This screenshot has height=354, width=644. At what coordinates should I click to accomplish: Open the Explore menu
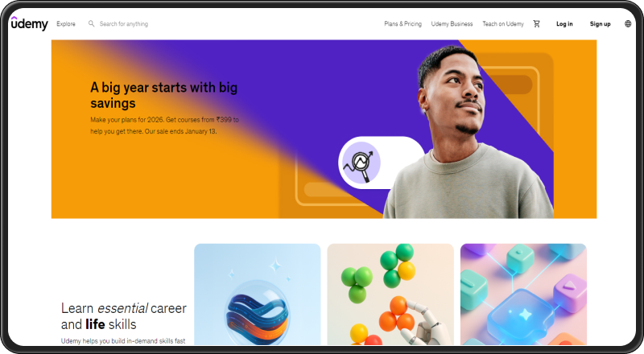point(66,24)
